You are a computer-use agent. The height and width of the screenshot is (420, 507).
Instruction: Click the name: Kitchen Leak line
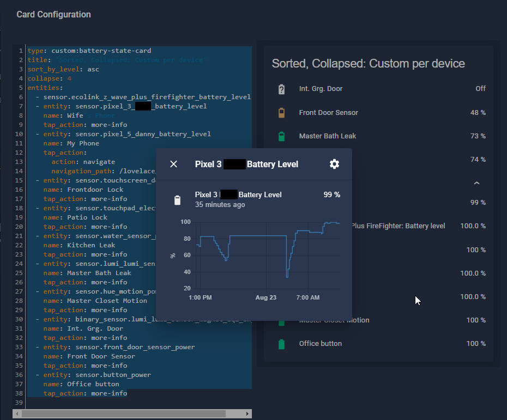point(80,245)
